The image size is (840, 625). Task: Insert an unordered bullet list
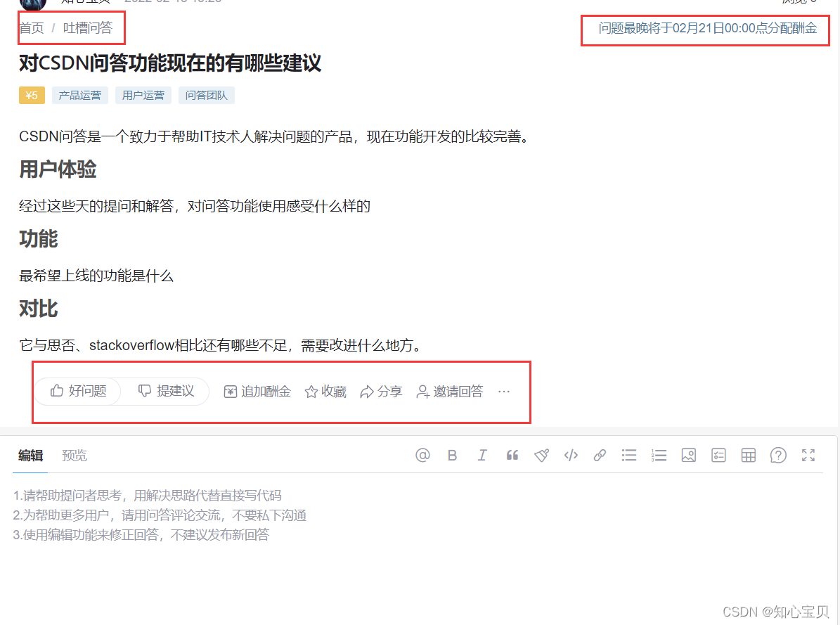pos(629,456)
